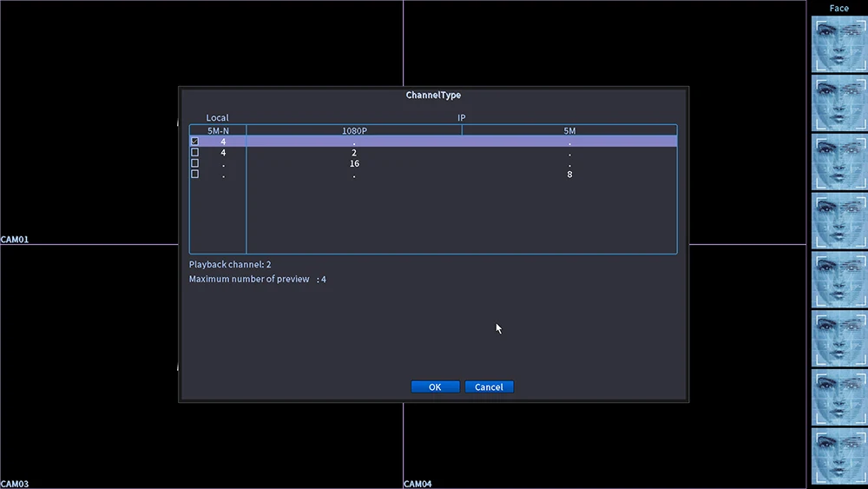Select the 1080P column header
The image size is (868, 489).
tap(354, 130)
